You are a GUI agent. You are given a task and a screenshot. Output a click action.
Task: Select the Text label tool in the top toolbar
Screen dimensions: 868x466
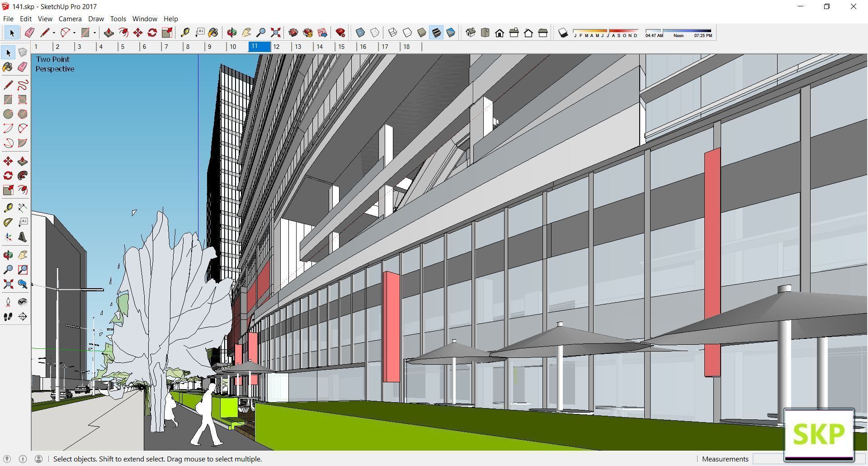pos(200,33)
